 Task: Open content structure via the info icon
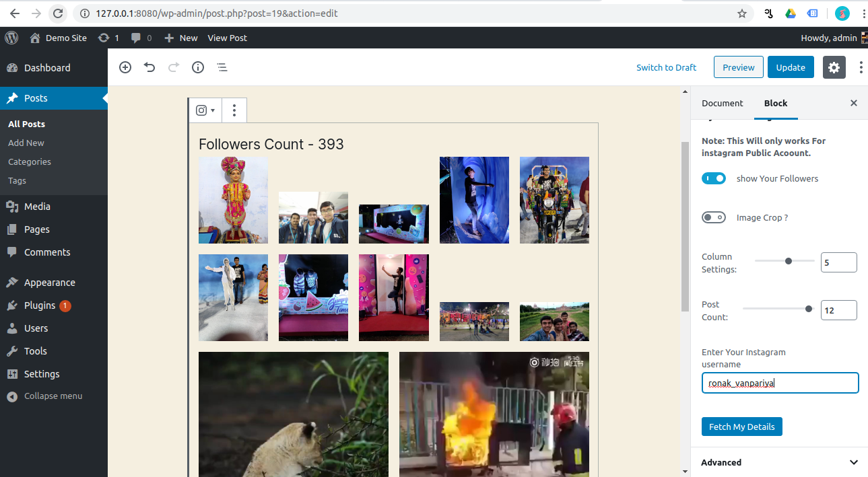pyautogui.click(x=197, y=67)
